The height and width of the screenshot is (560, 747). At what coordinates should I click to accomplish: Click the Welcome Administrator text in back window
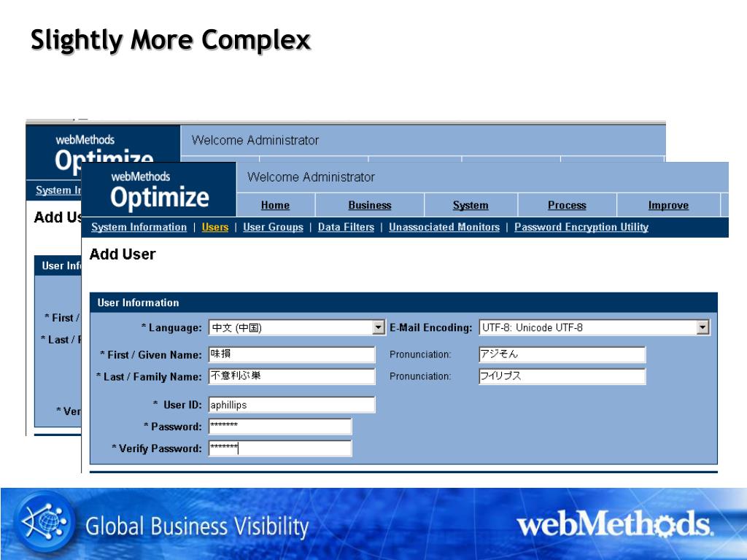pos(255,141)
